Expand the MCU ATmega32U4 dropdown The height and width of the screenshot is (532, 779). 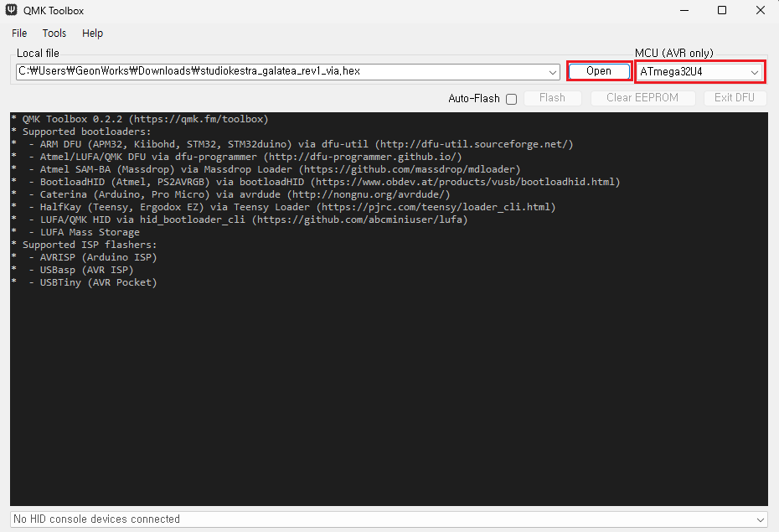(x=755, y=72)
